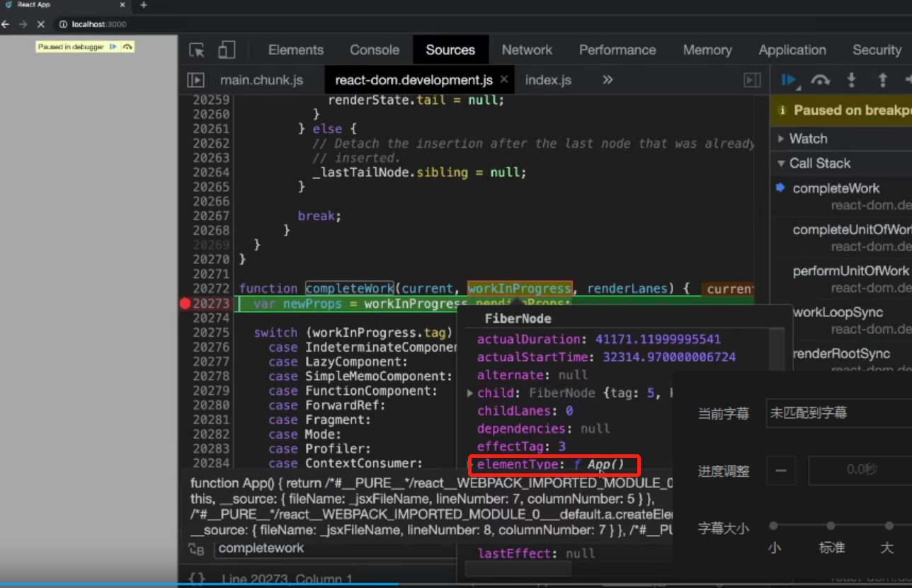The width and height of the screenshot is (912, 588).
Task: View site information icon in address bar
Action: [x=63, y=24]
